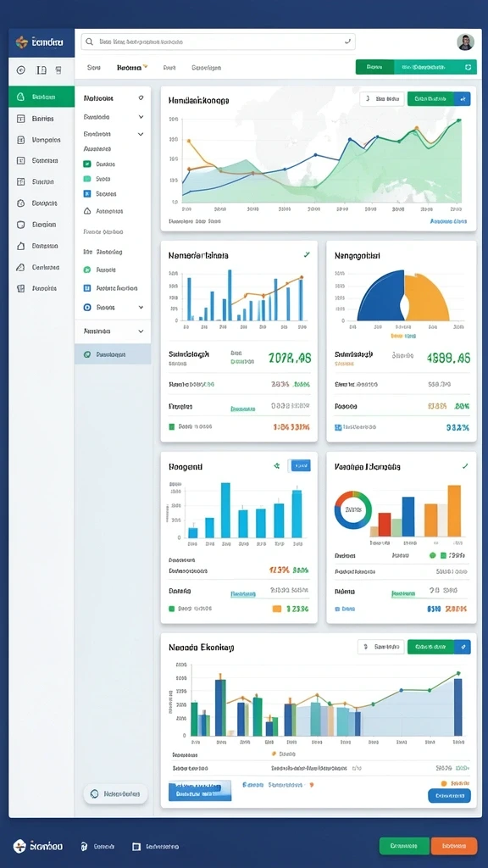Click the heart-shaped icon atop the secondary navigation panel
The width and height of the screenshot is (488, 868).
[141, 98]
